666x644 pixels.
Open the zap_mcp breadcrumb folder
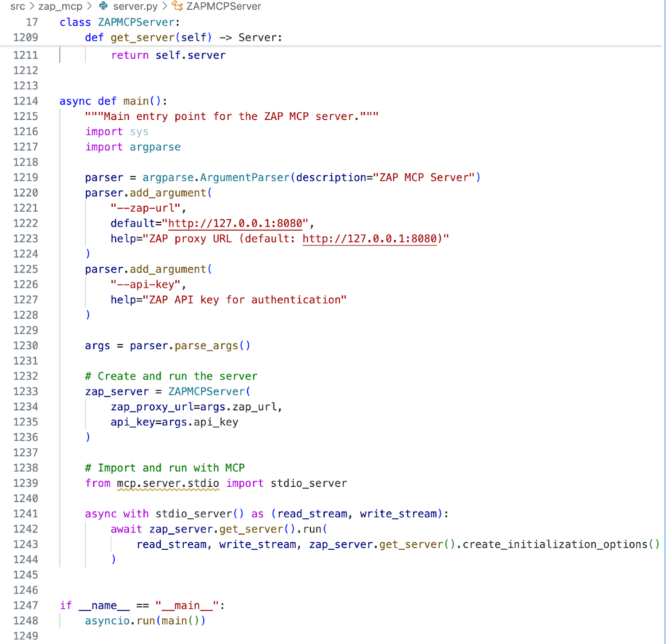[x=60, y=7]
